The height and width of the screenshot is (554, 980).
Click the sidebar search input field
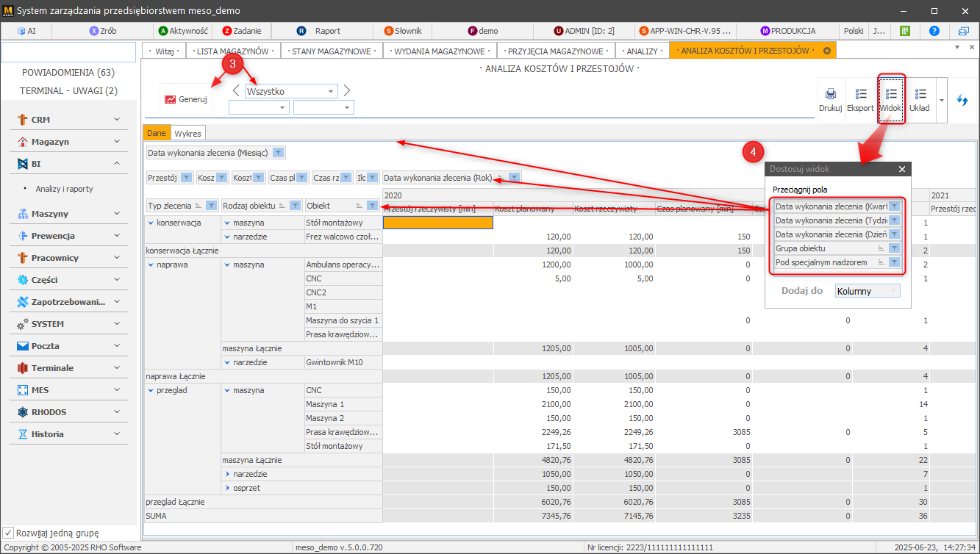point(69,52)
